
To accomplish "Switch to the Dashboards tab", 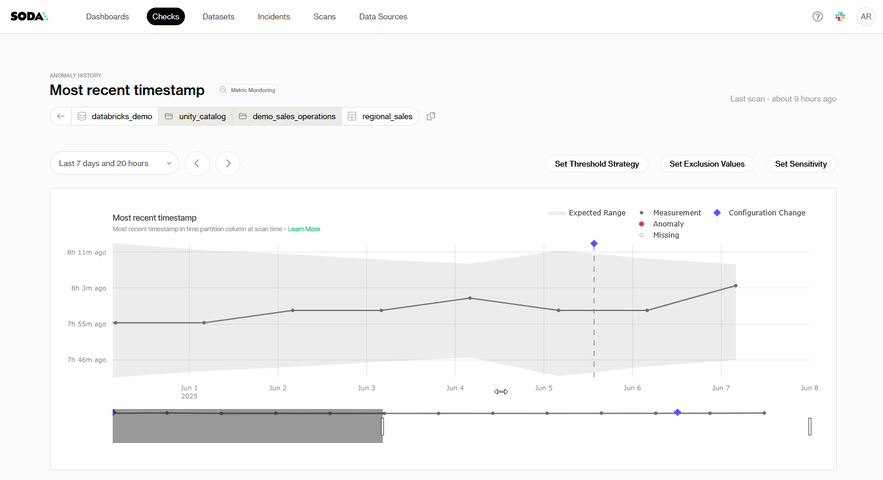I will [107, 17].
